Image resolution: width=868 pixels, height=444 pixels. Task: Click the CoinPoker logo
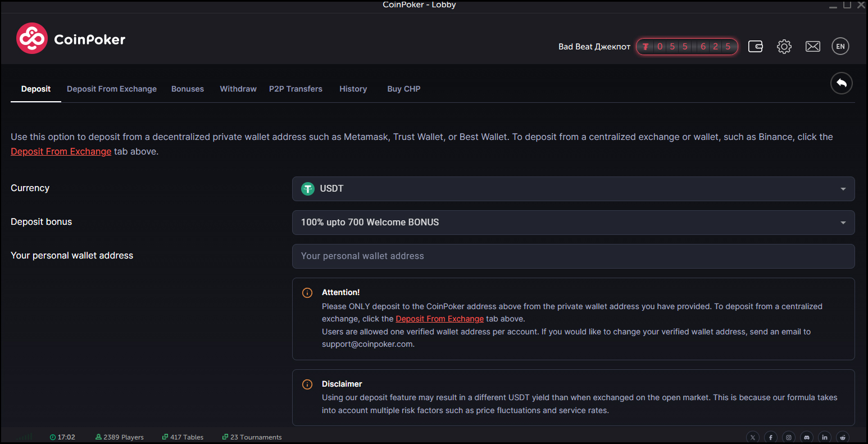[x=71, y=39]
